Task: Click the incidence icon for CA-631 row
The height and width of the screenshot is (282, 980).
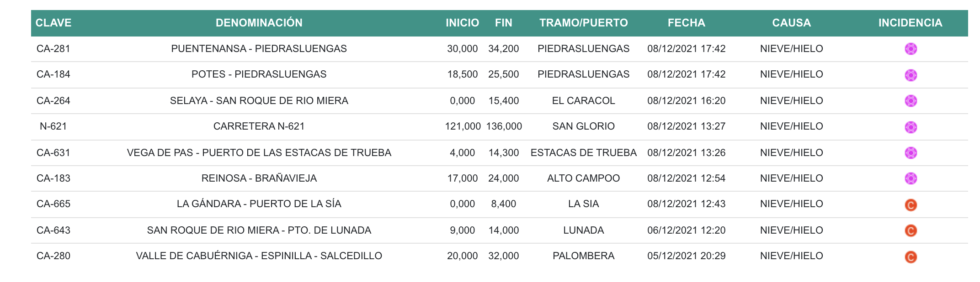Action: 911,153
